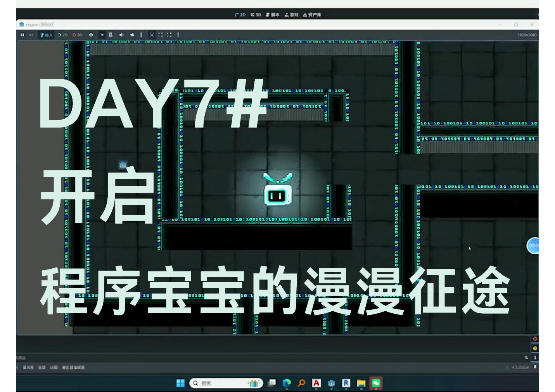This screenshot has height=392, width=555.
Task: Open the camera override icon
Action: (x=132, y=35)
